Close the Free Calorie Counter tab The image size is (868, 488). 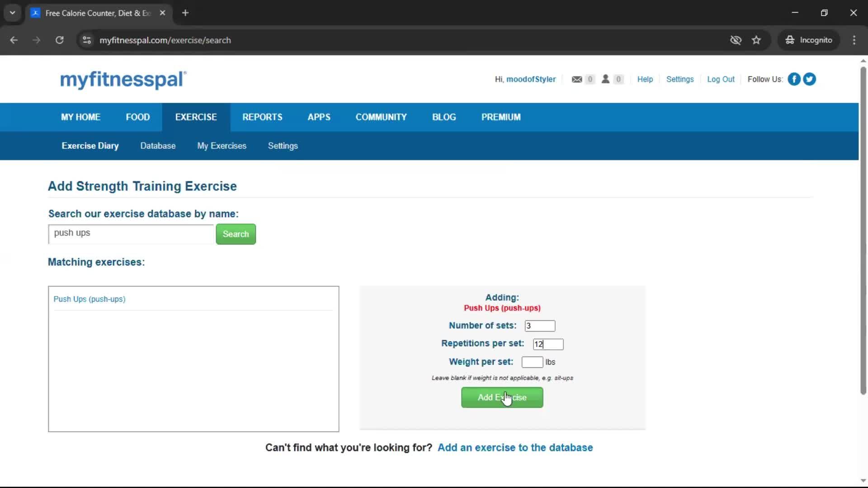163,13
